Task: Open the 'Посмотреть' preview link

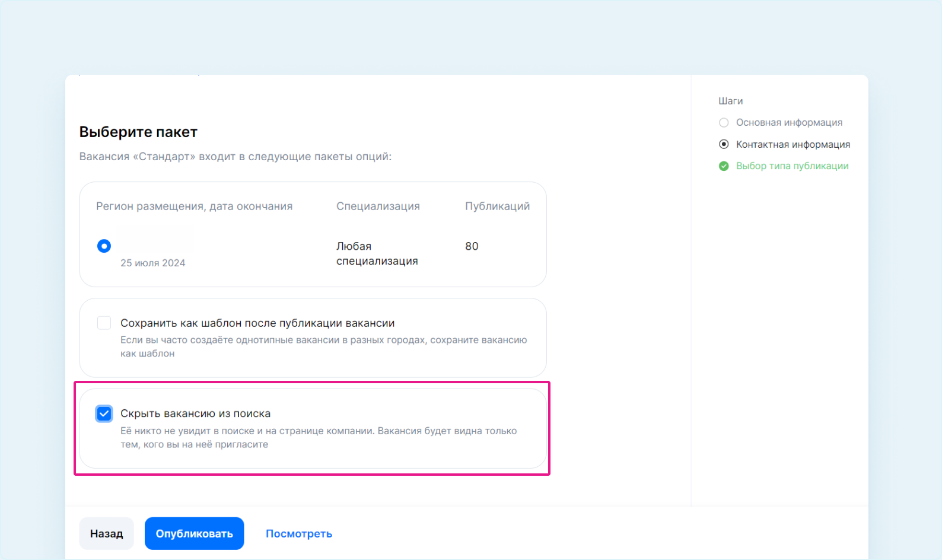Action: [299, 533]
